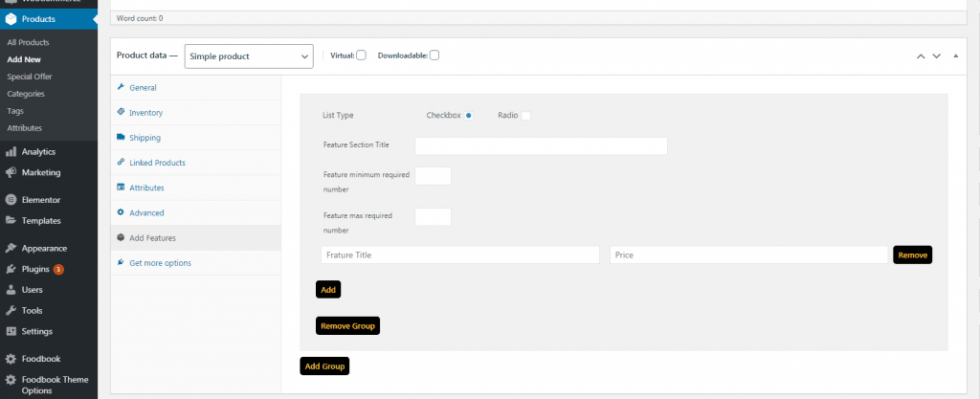Click the Elementor sidebar icon
The image size is (980, 399).
[x=11, y=200]
